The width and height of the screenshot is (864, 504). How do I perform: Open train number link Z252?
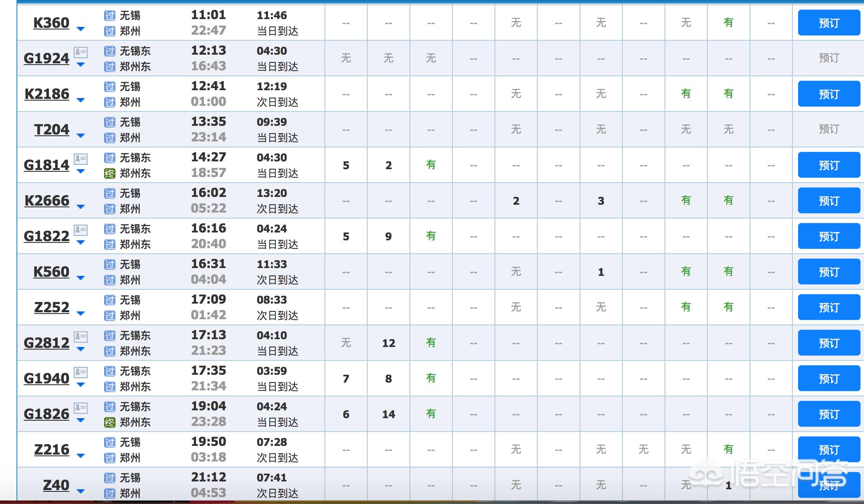point(52,308)
